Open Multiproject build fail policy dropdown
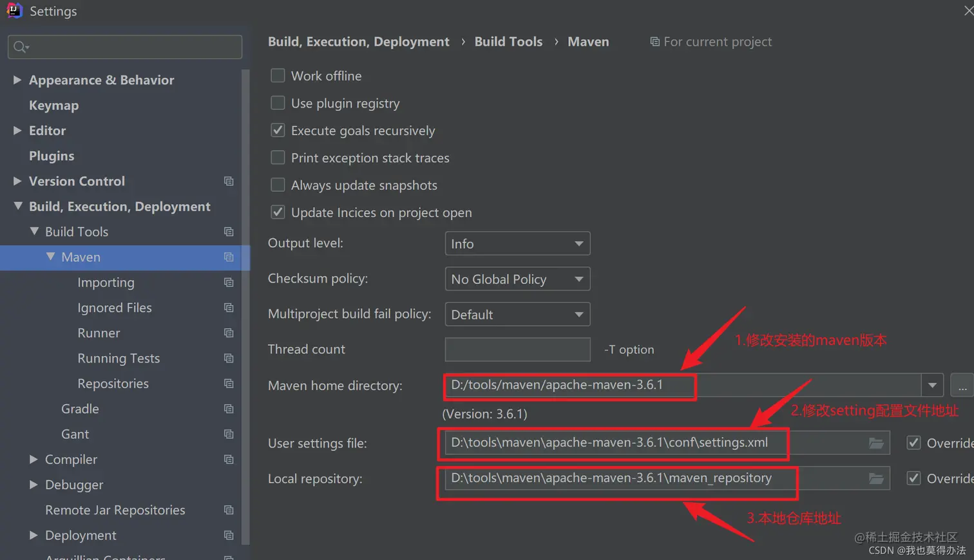 pos(517,315)
